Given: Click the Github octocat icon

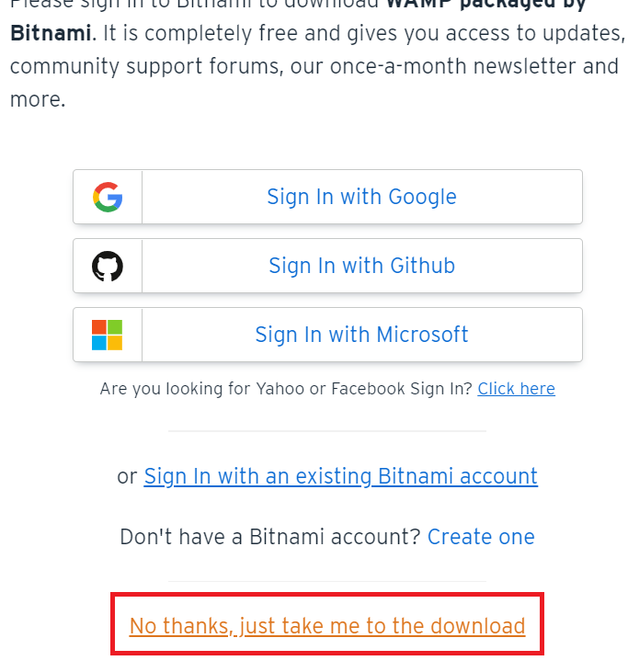Looking at the screenshot, I should (x=108, y=266).
